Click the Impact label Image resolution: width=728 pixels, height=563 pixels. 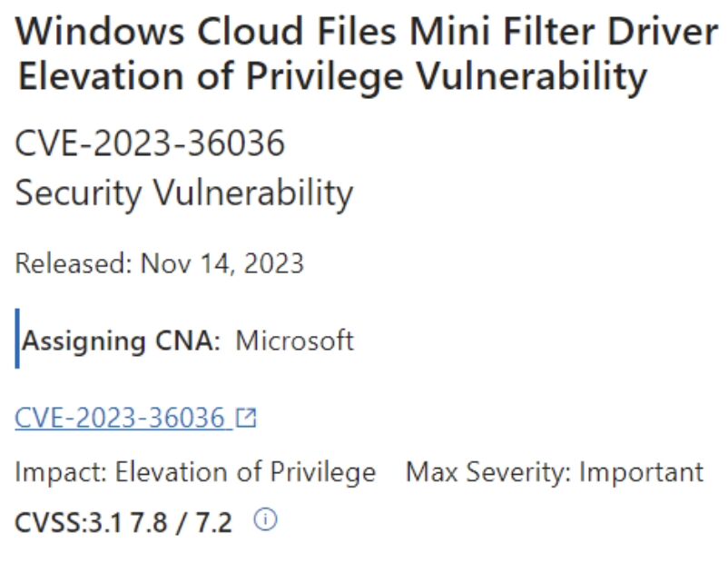pyautogui.click(x=62, y=472)
